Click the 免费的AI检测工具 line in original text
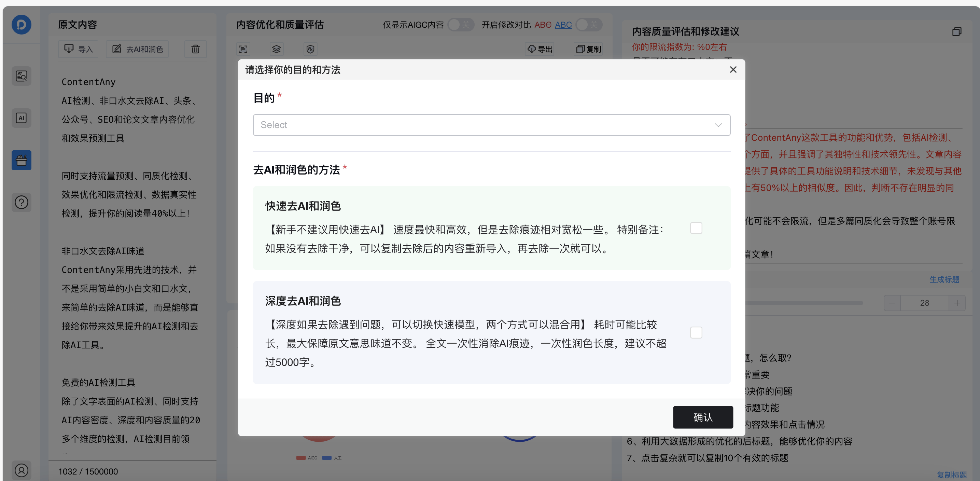 [98, 382]
